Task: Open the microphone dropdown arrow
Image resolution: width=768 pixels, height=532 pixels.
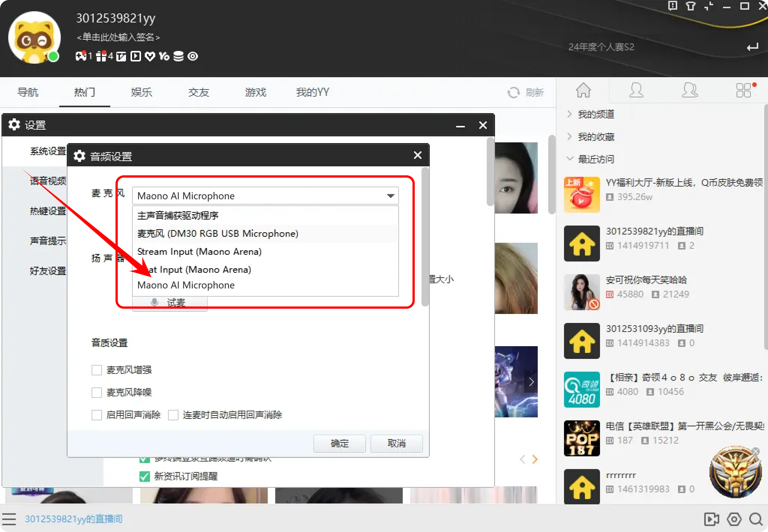Action: [x=390, y=196]
